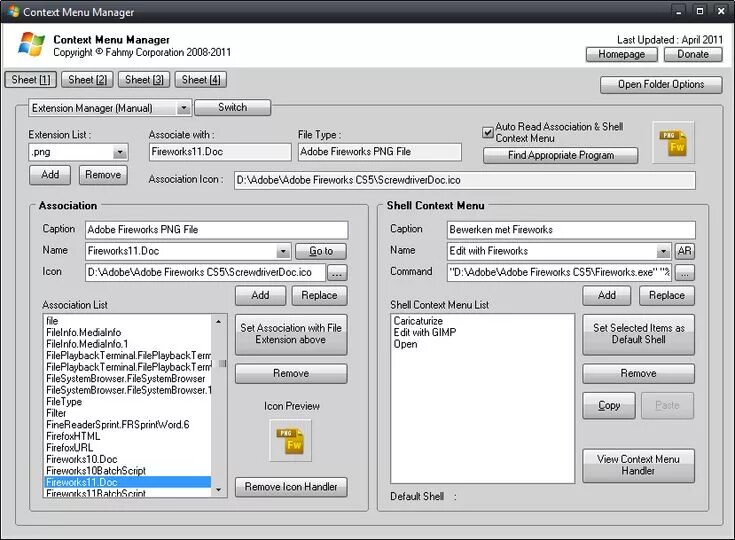Viewport: 735px width, 540px height.
Task: Click the AR button next to Name
Action: (x=684, y=251)
